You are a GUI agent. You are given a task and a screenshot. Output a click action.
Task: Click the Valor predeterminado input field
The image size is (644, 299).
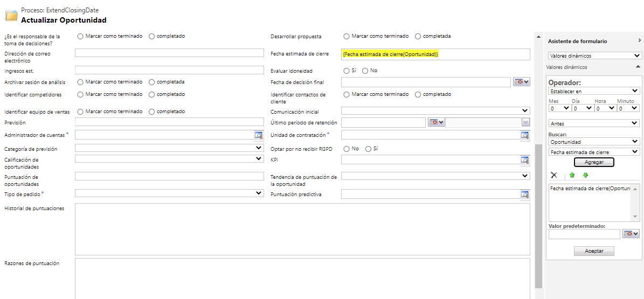click(x=584, y=234)
